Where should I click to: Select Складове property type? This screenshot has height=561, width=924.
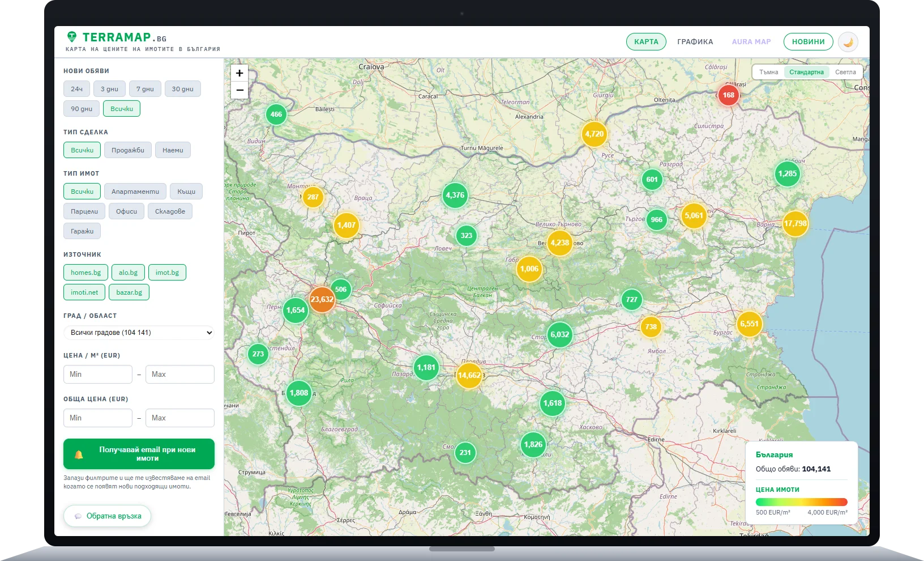(x=170, y=211)
